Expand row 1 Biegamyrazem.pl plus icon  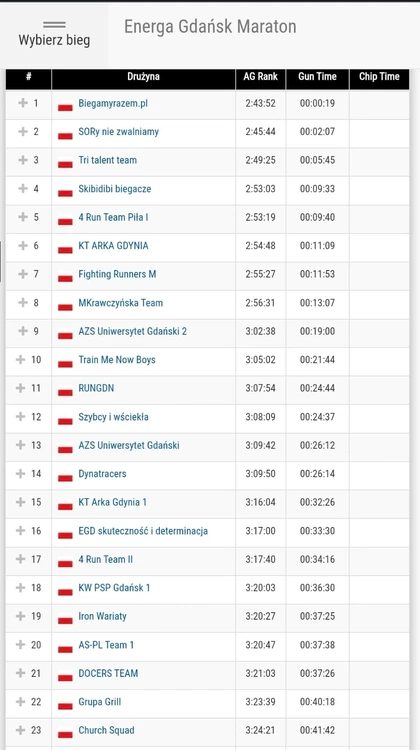[x=22, y=103]
